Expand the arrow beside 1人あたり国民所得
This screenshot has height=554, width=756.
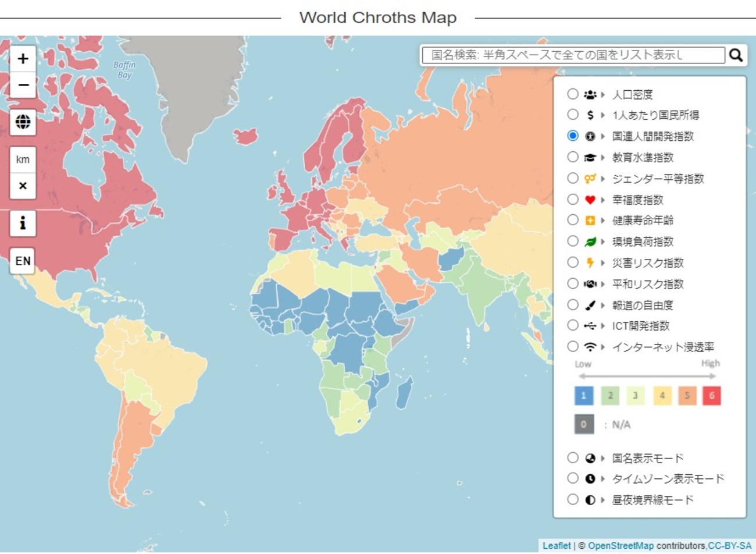coord(603,115)
